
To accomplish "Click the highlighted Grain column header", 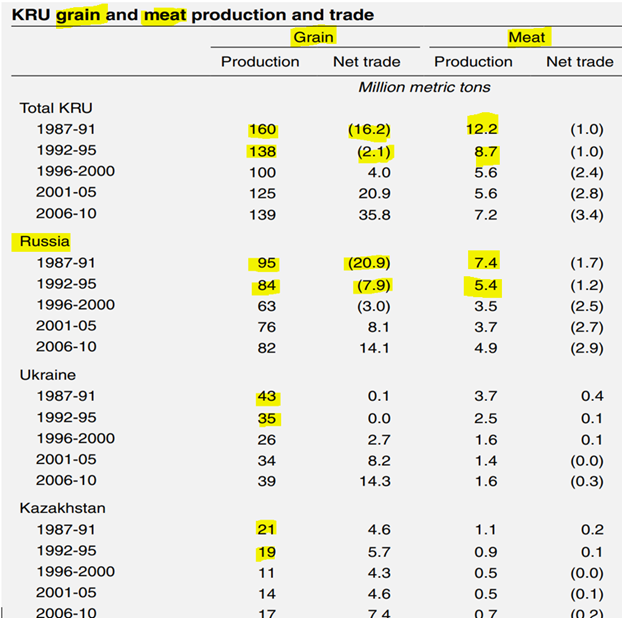I will click(313, 37).
